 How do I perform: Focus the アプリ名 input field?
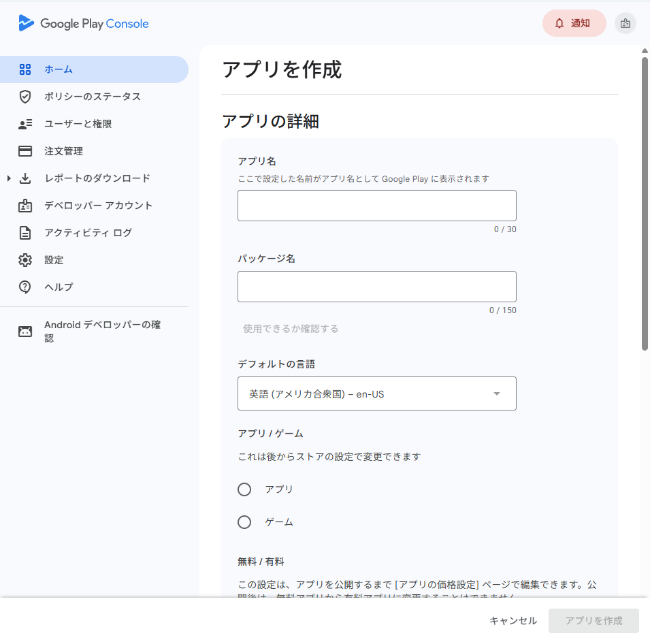pos(377,206)
